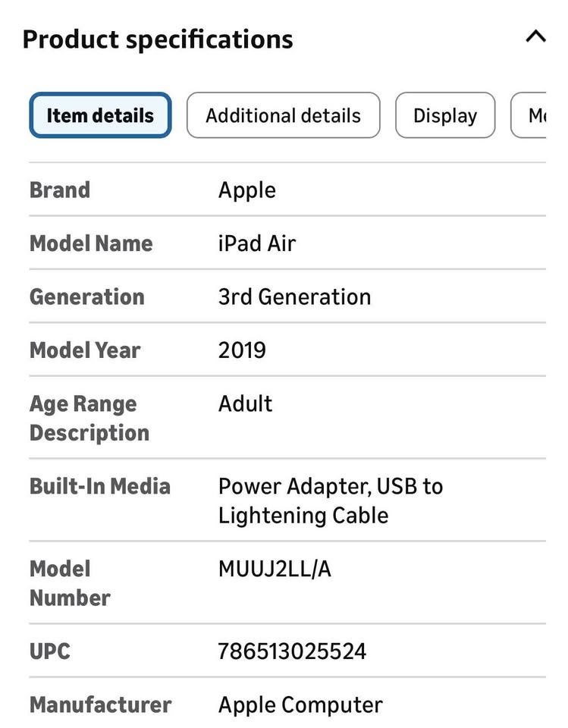Image resolution: width=568 pixels, height=728 pixels.
Task: Select the Item details tab
Action: [100, 115]
